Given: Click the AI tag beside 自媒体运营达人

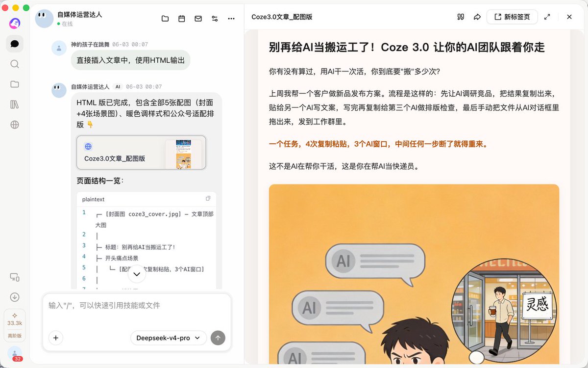Looking at the screenshot, I should (118, 87).
